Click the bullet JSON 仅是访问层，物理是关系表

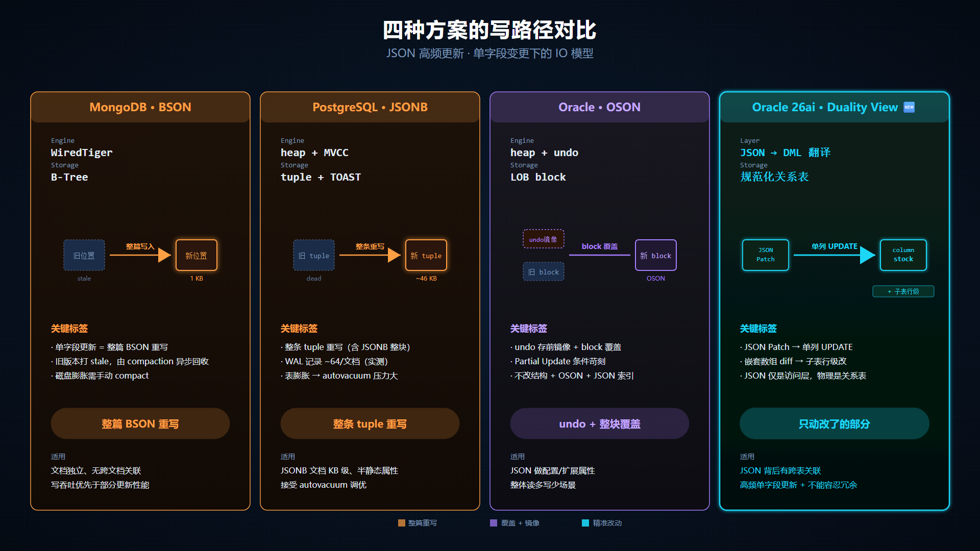803,376
